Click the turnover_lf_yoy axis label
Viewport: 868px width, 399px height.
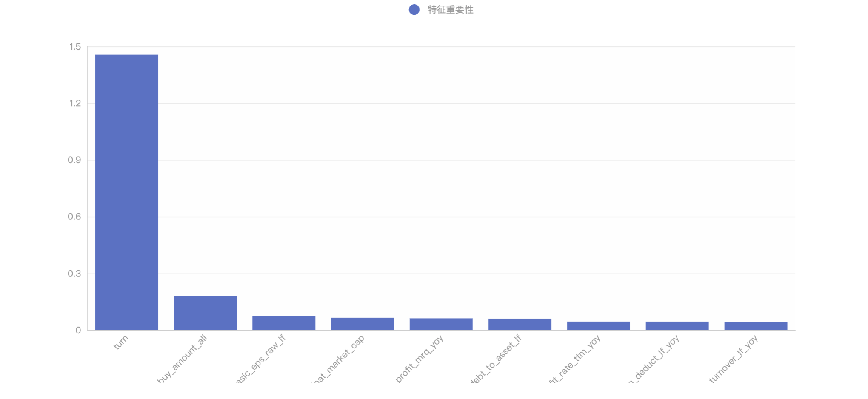(734, 359)
